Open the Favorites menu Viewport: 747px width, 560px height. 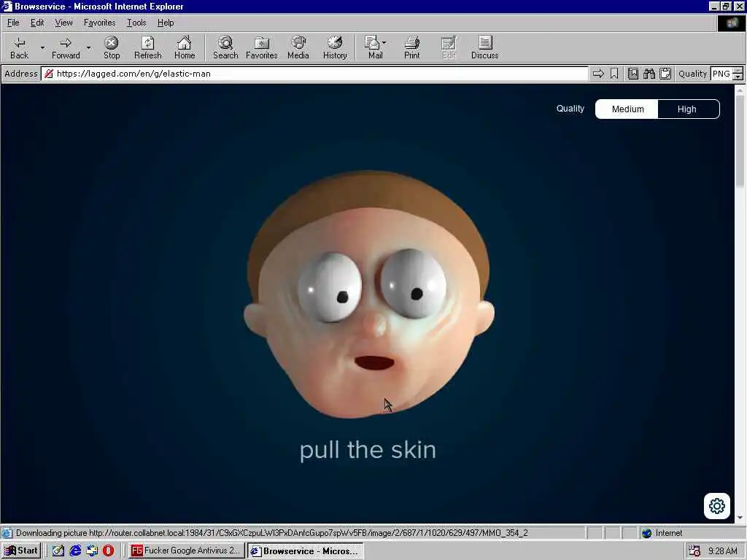pyautogui.click(x=99, y=23)
